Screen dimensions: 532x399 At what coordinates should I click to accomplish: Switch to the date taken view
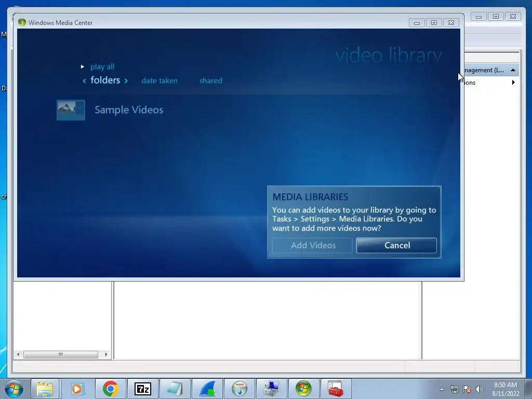tap(159, 81)
